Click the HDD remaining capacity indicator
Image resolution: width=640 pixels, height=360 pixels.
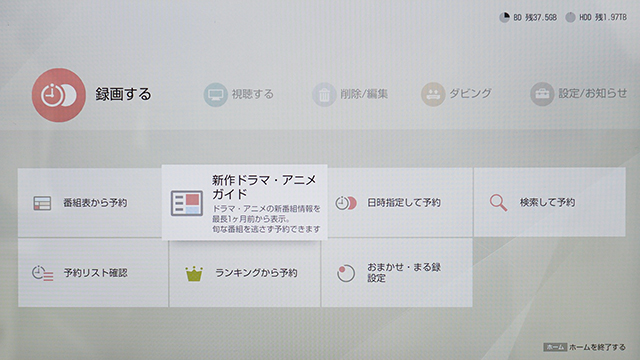[x=596, y=17]
